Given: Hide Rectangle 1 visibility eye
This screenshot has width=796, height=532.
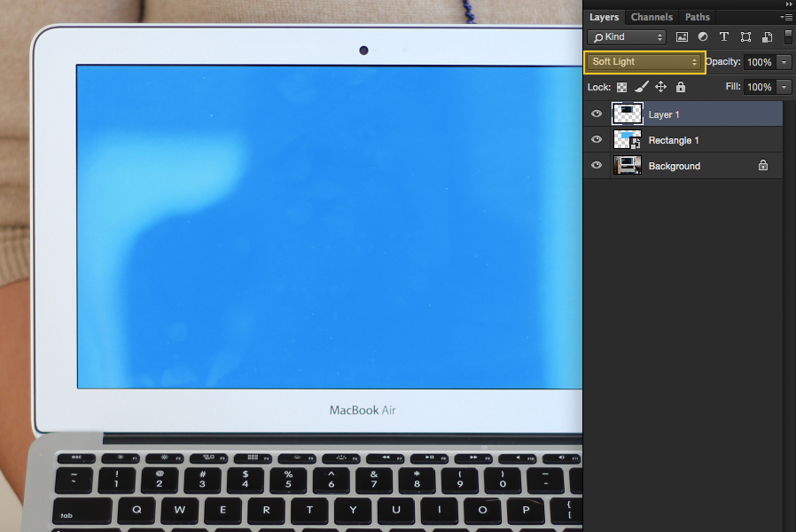Looking at the screenshot, I should [x=597, y=139].
